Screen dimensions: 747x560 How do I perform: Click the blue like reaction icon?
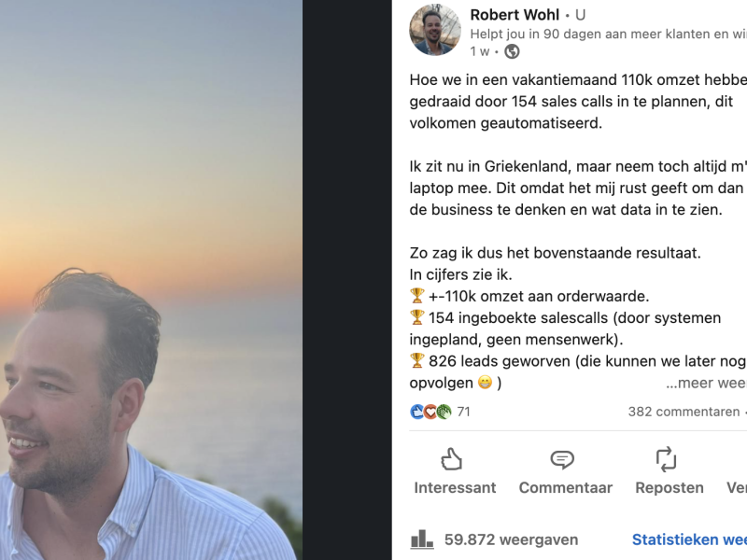click(x=416, y=412)
